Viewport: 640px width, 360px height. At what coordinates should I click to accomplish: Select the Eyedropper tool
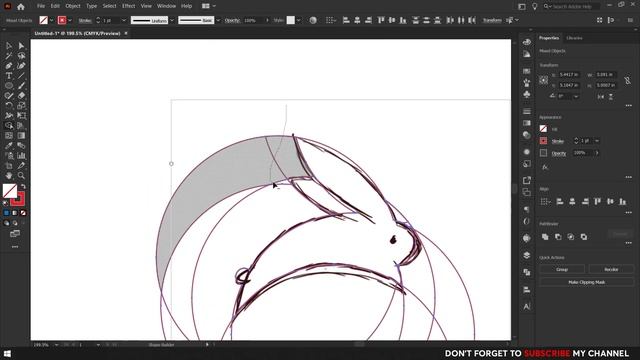(x=9, y=146)
